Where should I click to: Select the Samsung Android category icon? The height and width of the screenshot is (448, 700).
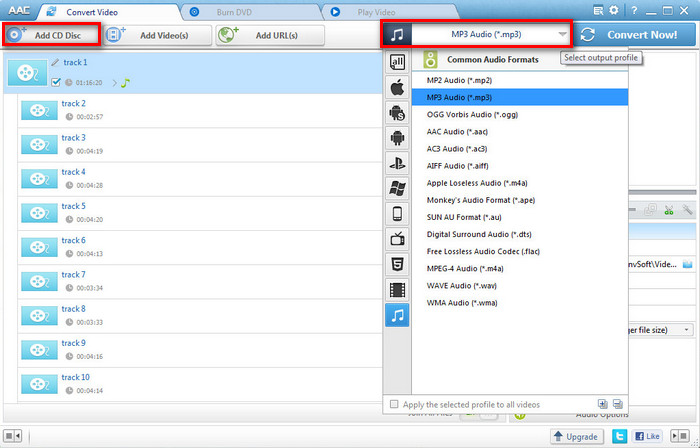[x=397, y=112]
